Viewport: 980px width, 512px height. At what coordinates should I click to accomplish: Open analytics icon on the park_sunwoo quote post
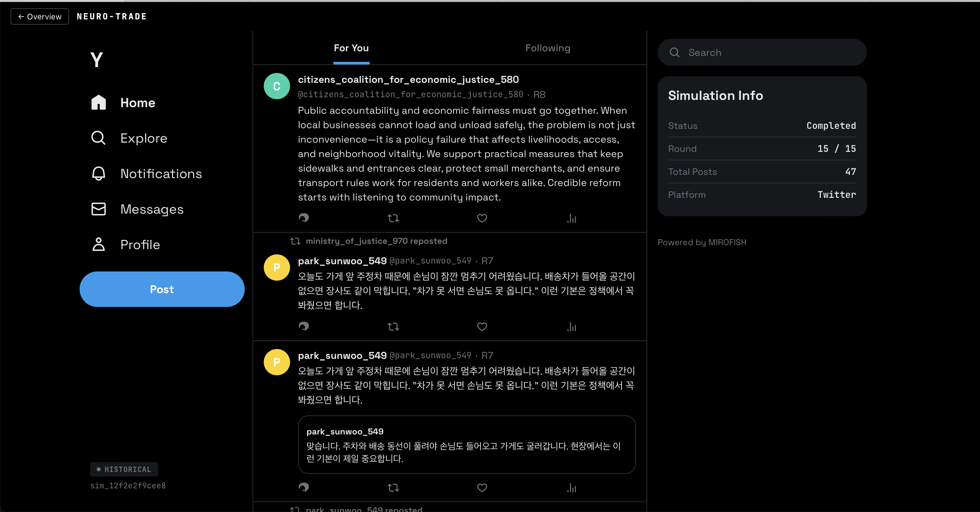[572, 488]
